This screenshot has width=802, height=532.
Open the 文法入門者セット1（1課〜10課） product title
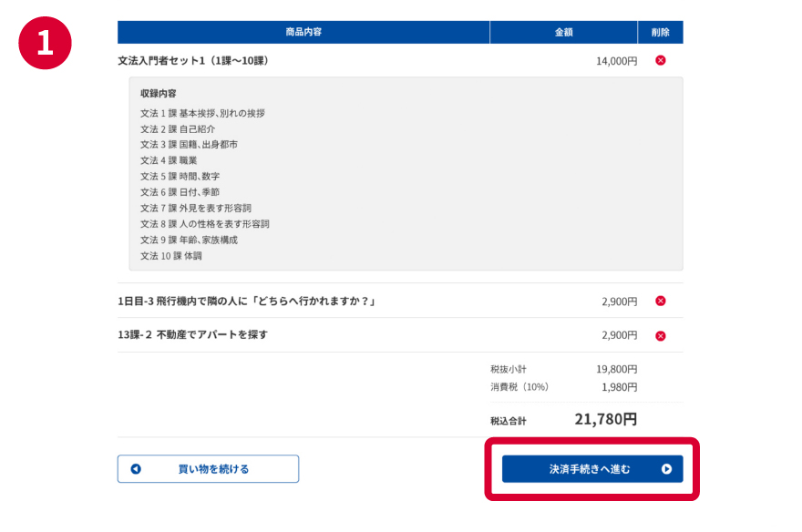(x=193, y=61)
